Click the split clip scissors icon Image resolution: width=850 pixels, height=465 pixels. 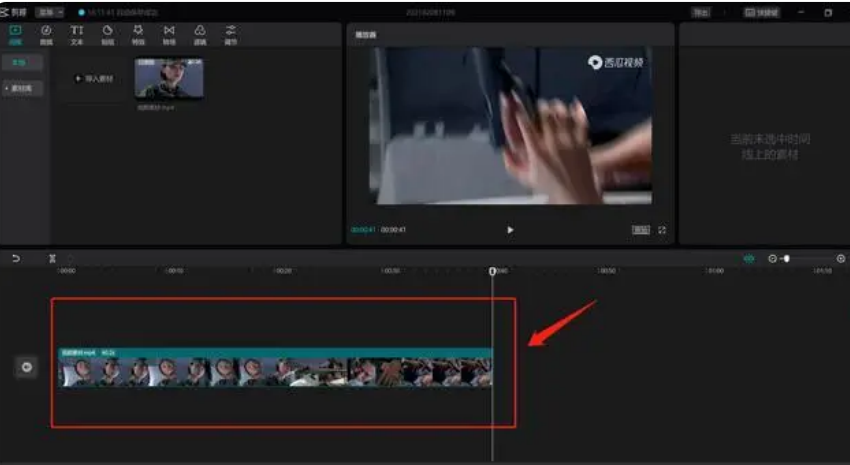point(52,258)
